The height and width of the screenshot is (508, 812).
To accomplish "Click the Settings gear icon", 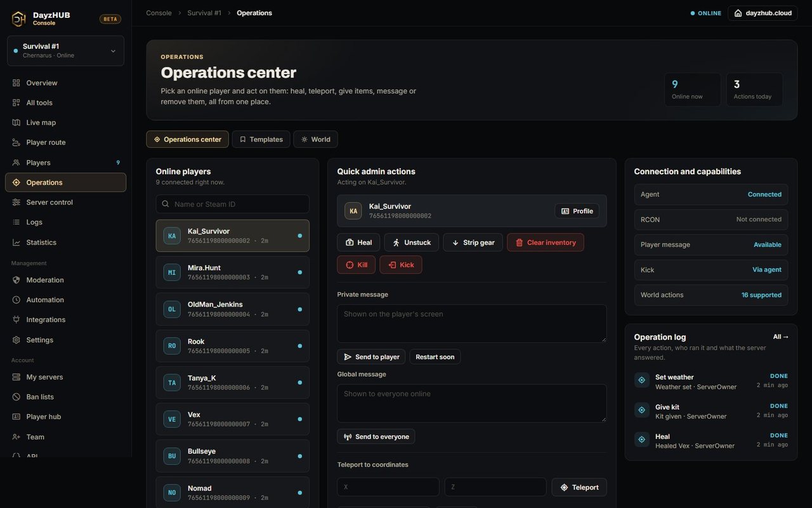I will (x=16, y=340).
